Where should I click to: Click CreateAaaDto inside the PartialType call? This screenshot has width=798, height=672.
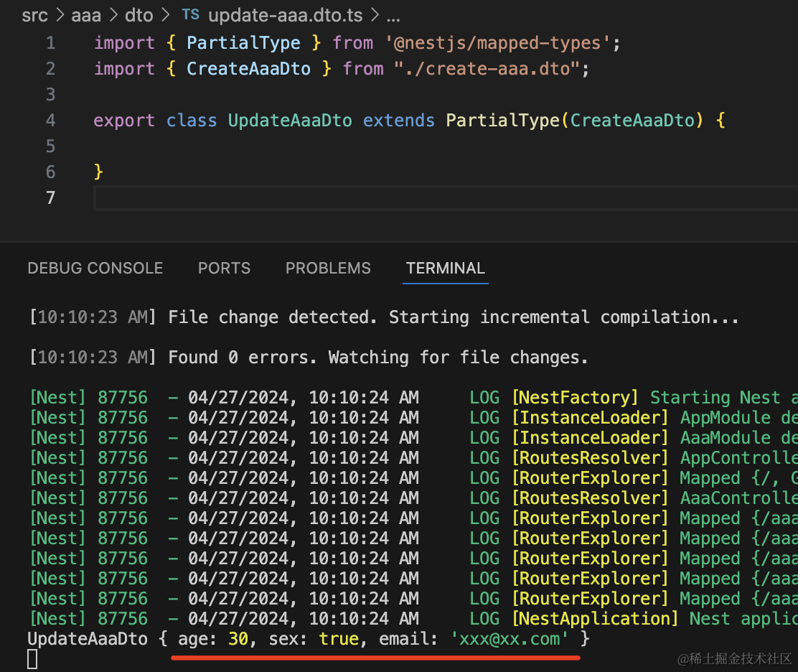pos(633,120)
